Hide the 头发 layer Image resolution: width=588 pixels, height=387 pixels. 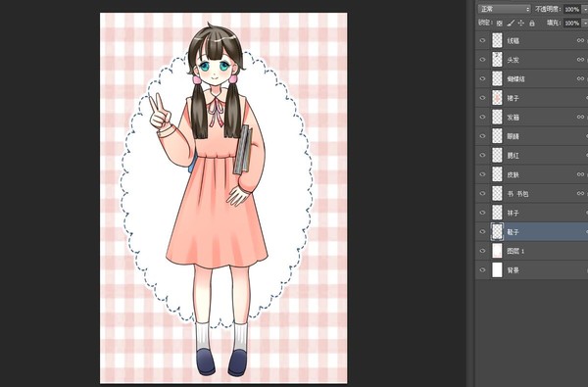482,60
